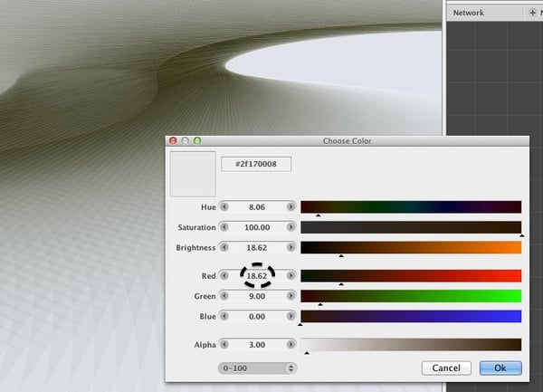Click the Hue value 8.06
543x392 pixels.
click(x=257, y=207)
